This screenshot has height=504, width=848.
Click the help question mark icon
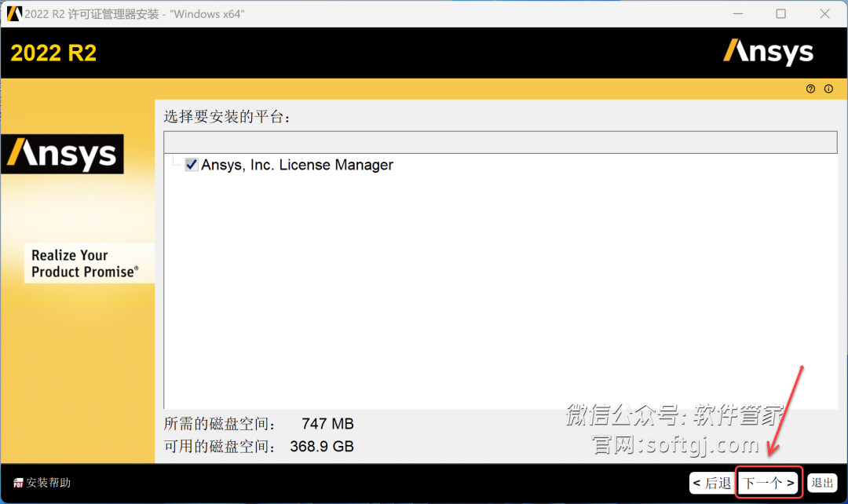click(810, 89)
